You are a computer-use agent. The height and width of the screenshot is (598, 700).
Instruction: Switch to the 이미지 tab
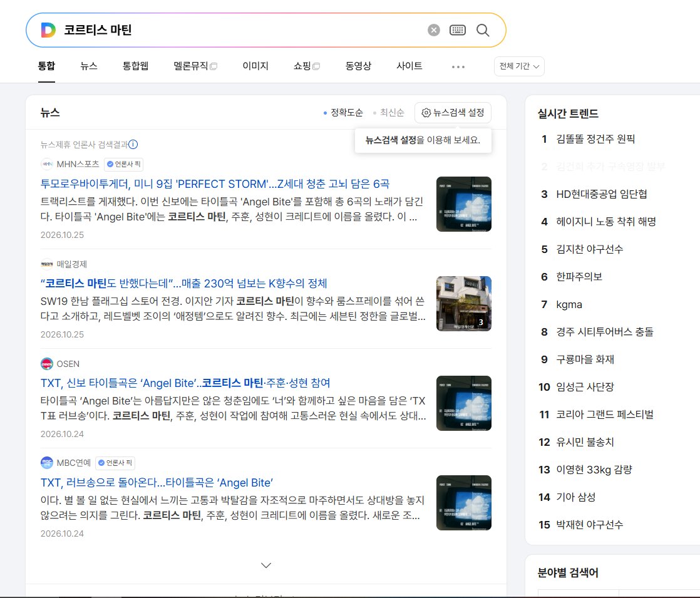coord(255,66)
